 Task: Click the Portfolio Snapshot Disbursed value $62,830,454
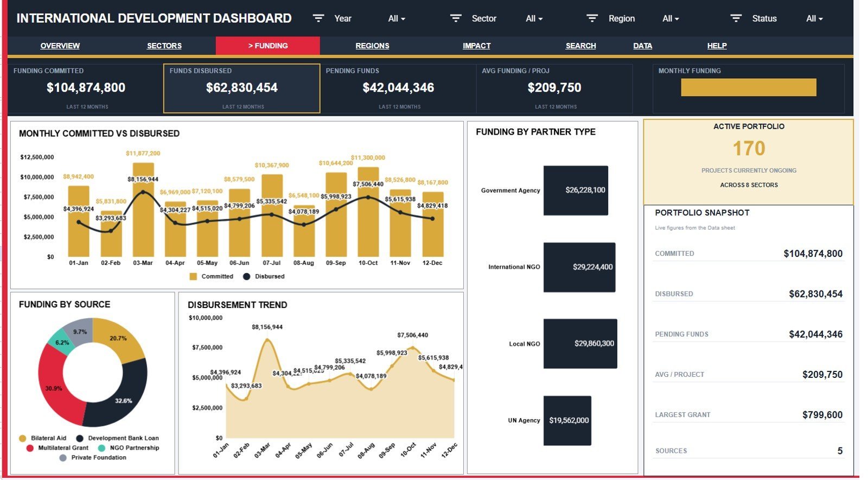tap(815, 294)
